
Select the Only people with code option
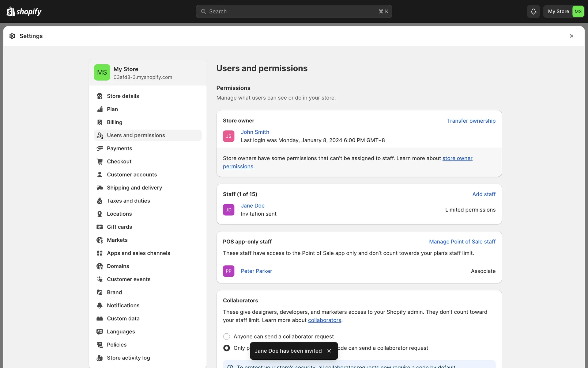click(227, 348)
